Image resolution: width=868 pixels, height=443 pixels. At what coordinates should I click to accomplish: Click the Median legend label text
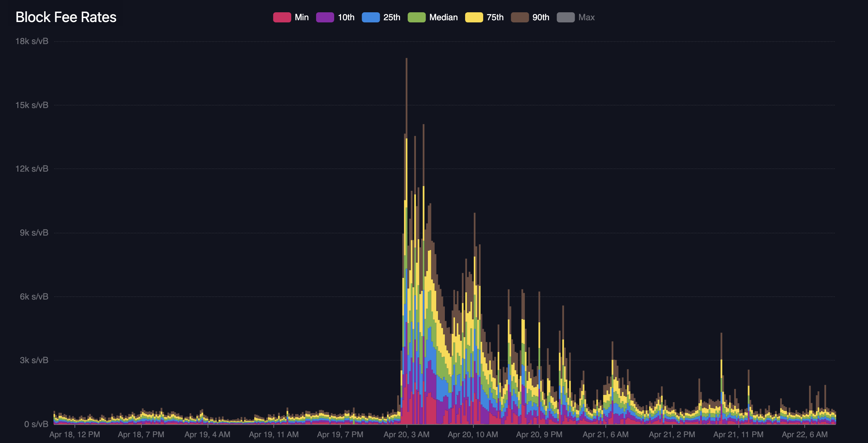pyautogui.click(x=443, y=17)
